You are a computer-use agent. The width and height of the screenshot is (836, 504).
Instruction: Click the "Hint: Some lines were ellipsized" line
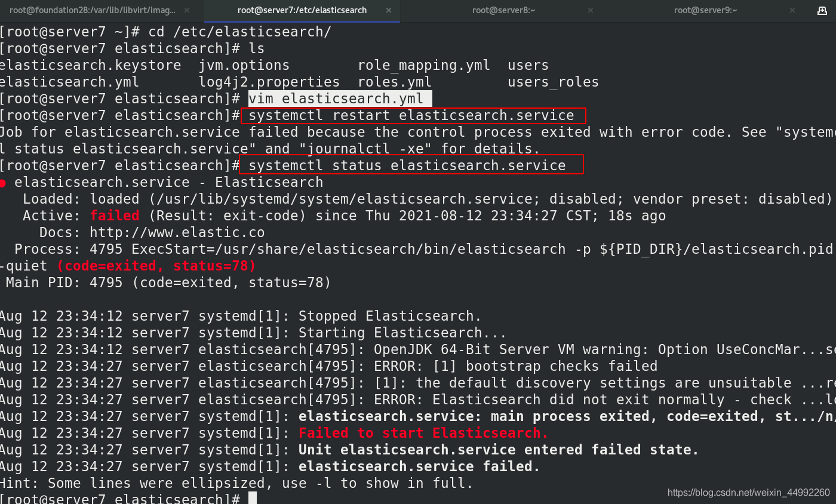pyautogui.click(x=236, y=483)
